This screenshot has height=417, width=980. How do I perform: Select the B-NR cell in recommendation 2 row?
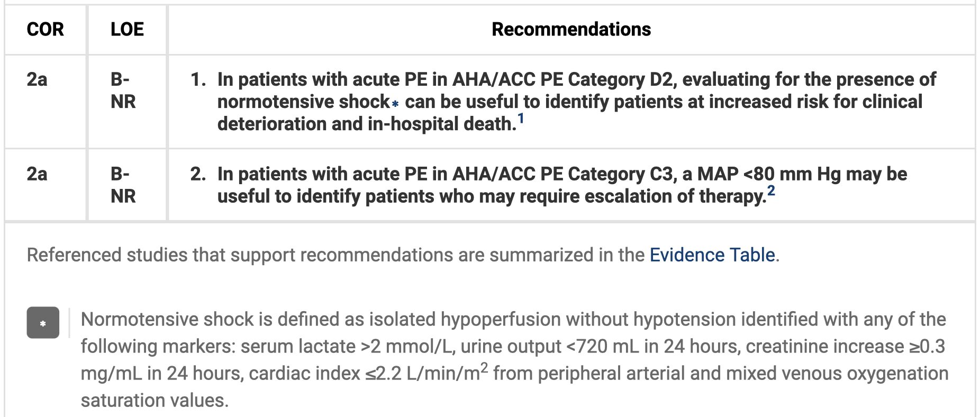pos(123,185)
